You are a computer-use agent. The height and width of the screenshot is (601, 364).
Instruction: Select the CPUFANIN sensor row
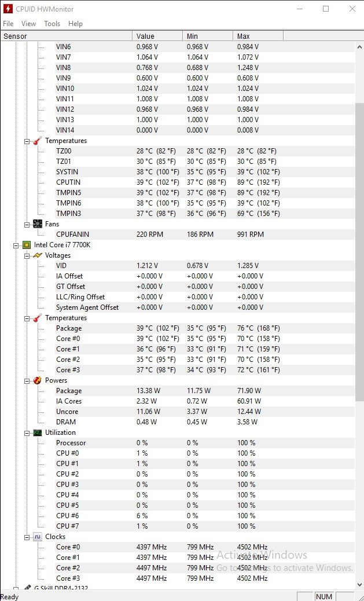(73, 234)
